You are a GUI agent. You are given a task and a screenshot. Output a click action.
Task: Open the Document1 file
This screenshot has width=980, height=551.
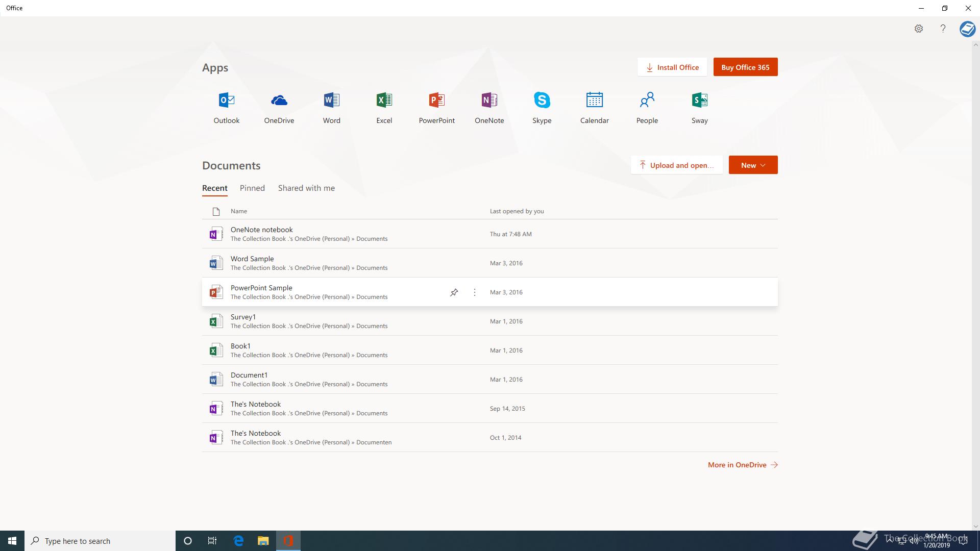click(490, 379)
